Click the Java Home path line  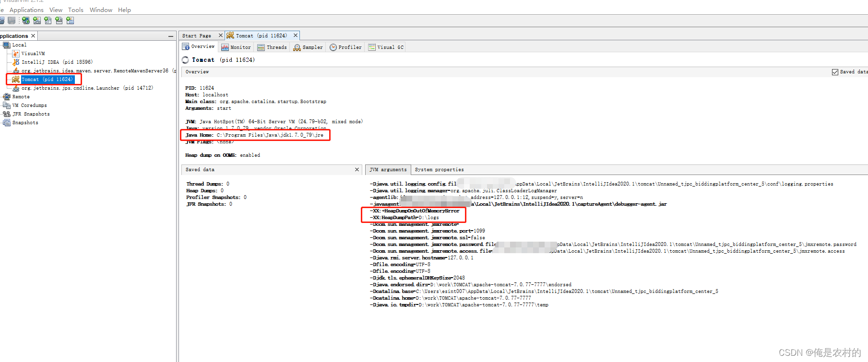254,135
